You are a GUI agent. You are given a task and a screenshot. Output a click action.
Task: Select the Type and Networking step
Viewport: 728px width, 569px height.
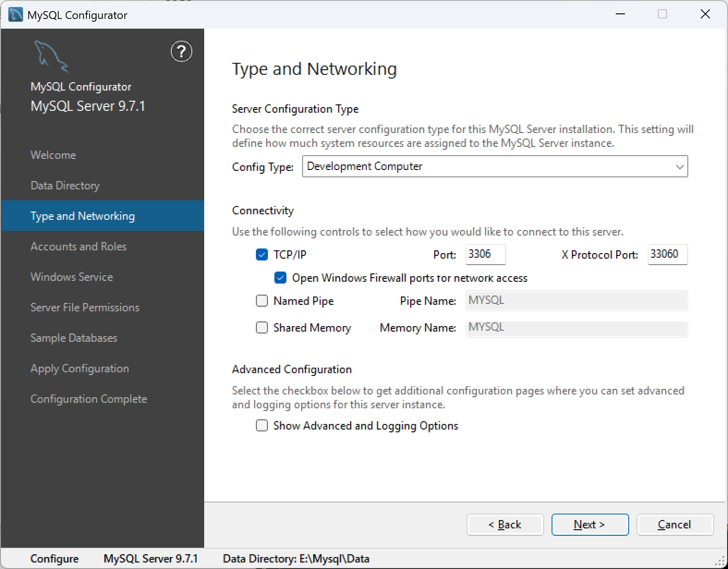click(103, 216)
